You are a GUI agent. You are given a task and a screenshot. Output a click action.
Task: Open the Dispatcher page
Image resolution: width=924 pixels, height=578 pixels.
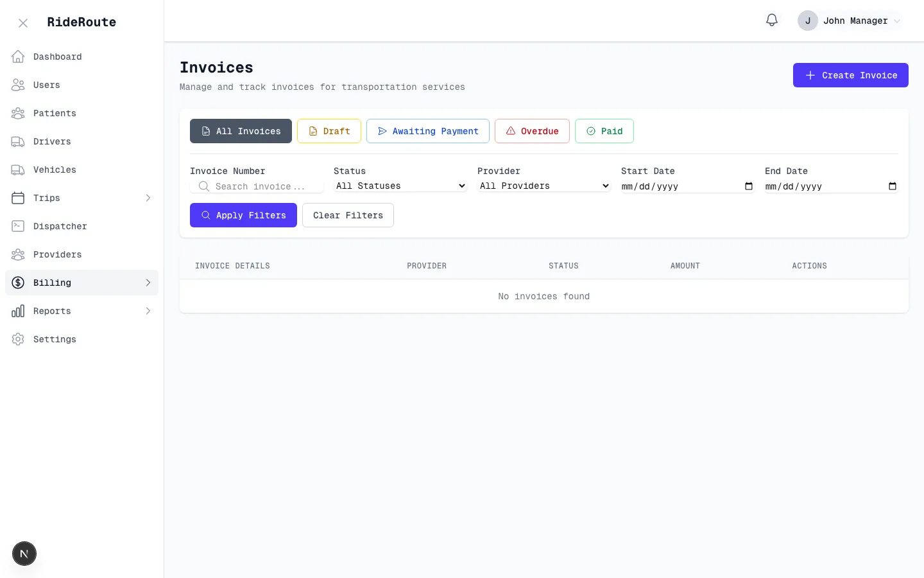point(81,226)
